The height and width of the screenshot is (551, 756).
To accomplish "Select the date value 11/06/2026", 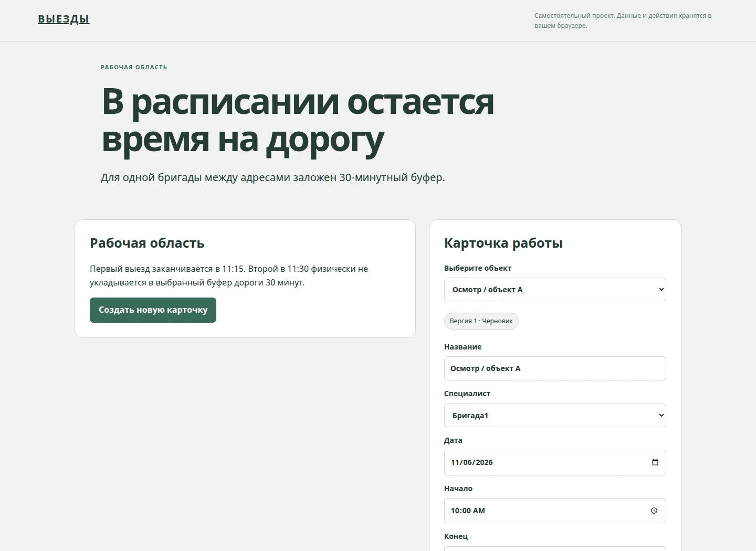I will tap(472, 462).
